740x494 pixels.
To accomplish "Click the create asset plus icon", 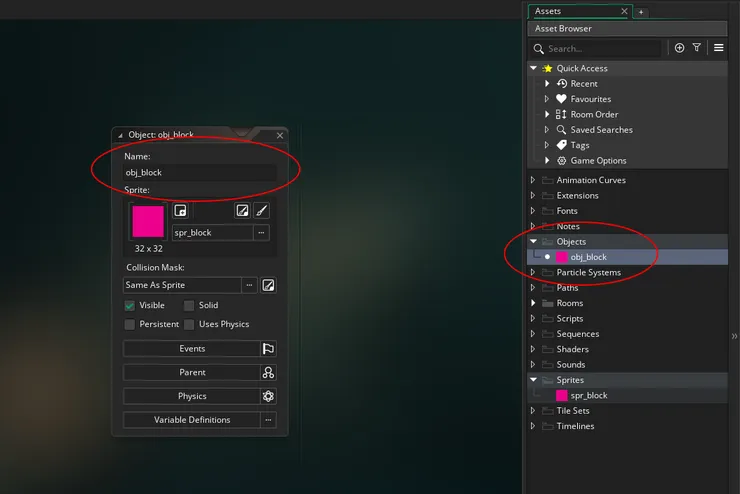I will (679, 48).
